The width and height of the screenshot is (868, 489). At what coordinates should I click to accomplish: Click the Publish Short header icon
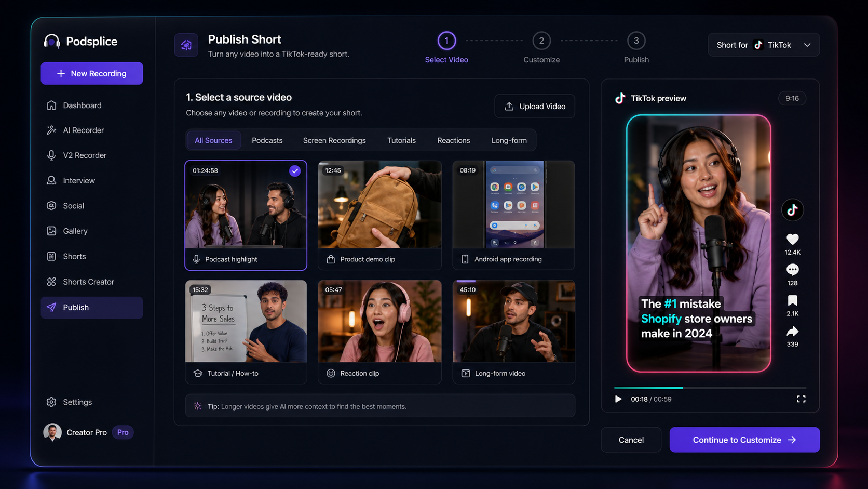tap(186, 45)
